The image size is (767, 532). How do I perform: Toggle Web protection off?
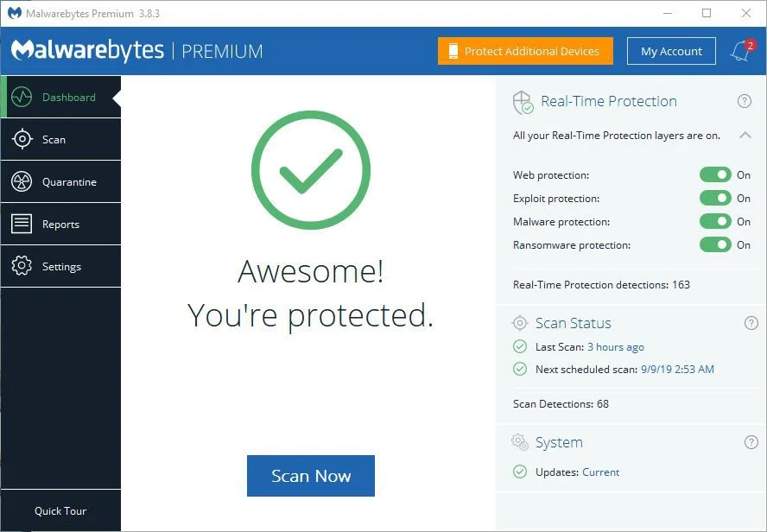pyautogui.click(x=715, y=174)
